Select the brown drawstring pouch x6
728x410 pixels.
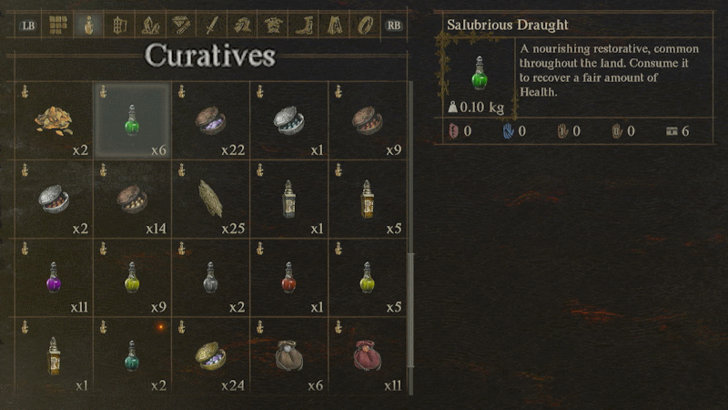coord(289,356)
